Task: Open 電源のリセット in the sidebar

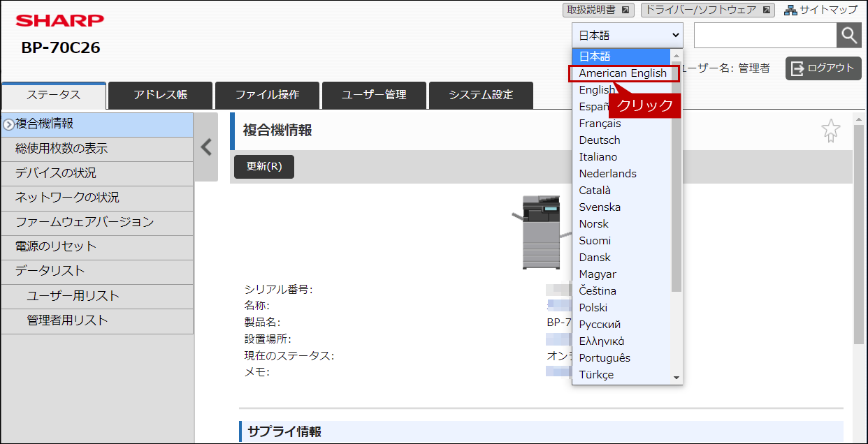Action: 97,246
